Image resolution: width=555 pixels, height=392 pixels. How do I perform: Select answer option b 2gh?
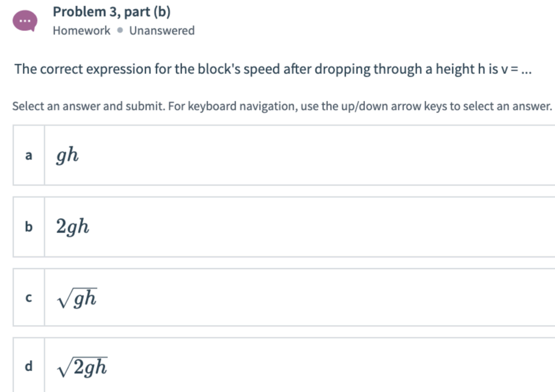pyautogui.click(x=284, y=227)
